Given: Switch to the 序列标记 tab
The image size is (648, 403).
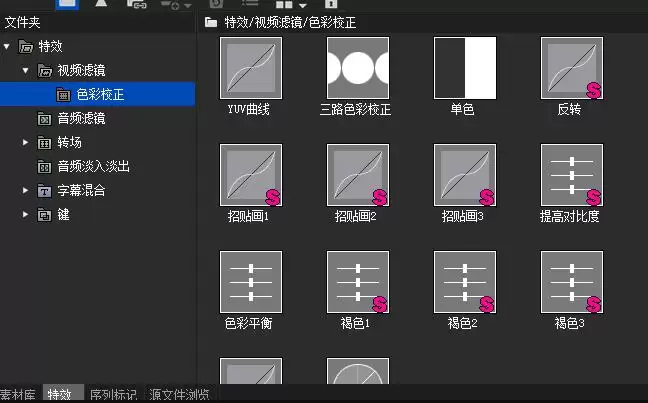Looking at the screenshot, I should click(x=114, y=394).
